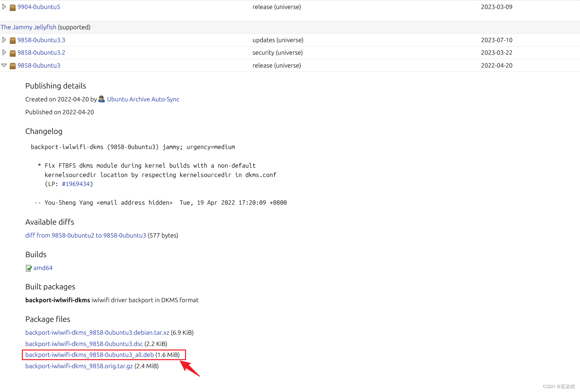This screenshot has width=580, height=392.
Task: Expand the 9904-0ubuntu5 release row
Action: pos(4,7)
